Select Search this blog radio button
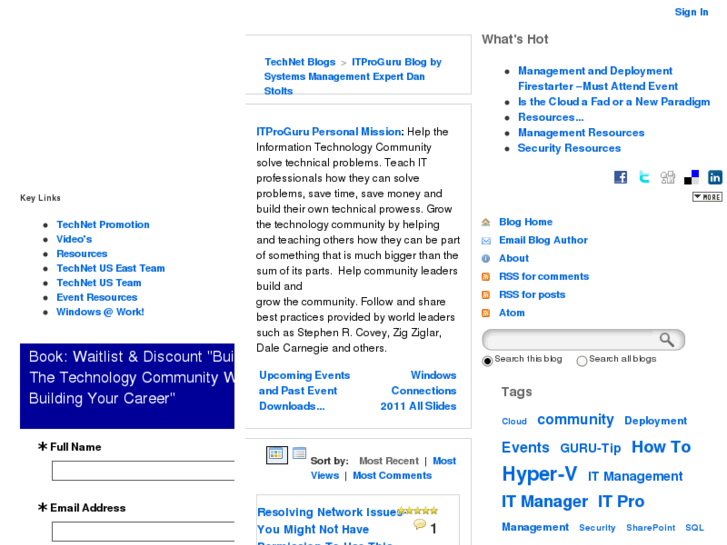This screenshot has width=727, height=545. coord(487,360)
